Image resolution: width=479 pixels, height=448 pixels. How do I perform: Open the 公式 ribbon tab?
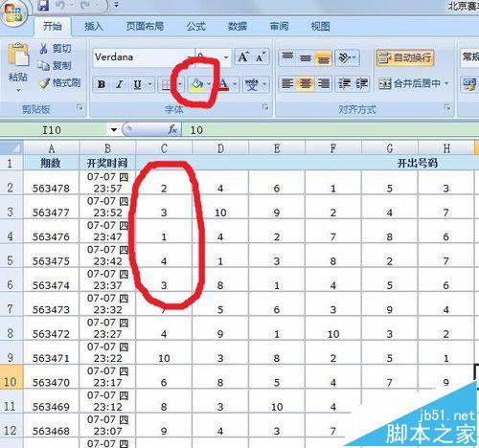pyautogui.click(x=195, y=26)
